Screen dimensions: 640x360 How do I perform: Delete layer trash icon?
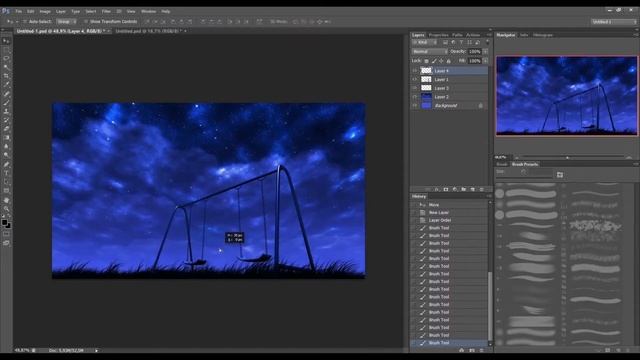[482, 189]
